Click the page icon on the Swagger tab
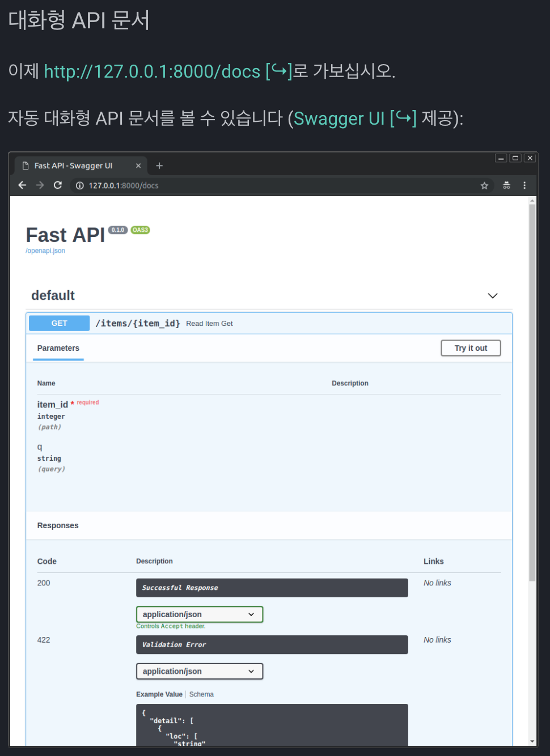The image size is (550, 756). pos(26,165)
